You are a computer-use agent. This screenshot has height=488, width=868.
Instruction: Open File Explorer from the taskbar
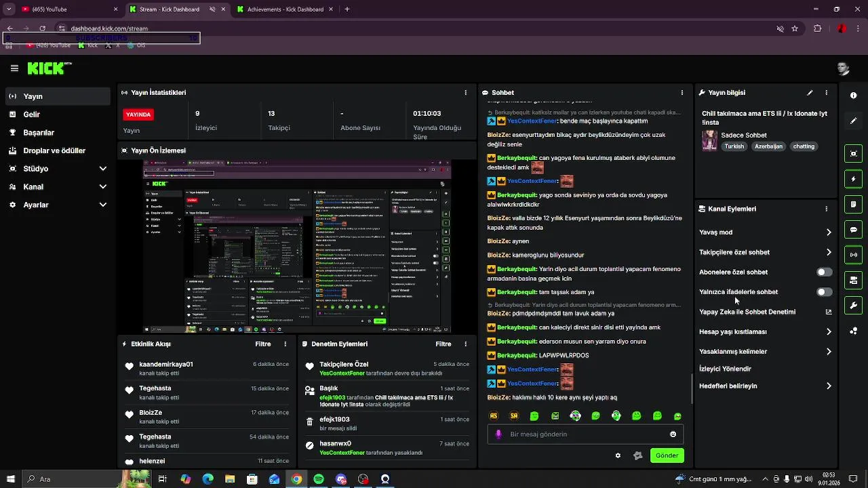(230, 479)
